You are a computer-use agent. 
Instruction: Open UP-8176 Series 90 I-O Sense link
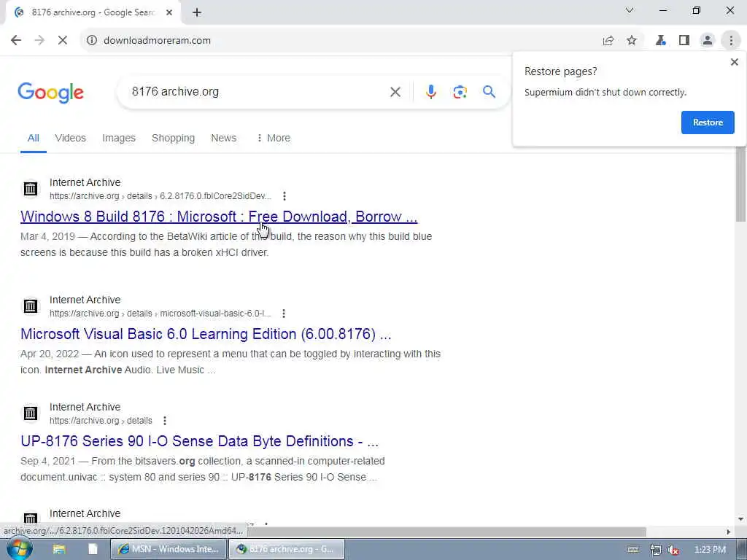[200, 441]
